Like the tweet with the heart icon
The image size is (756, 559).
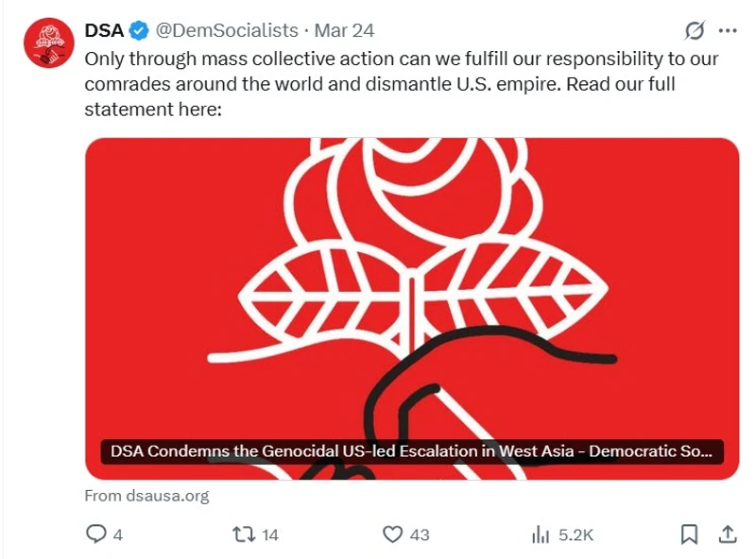pos(393,534)
